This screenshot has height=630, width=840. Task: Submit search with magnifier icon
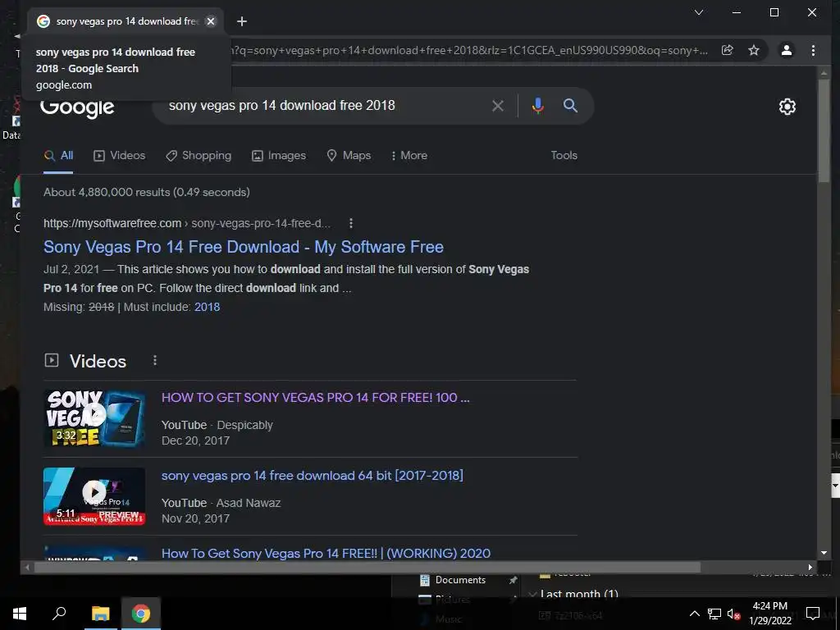coord(570,106)
